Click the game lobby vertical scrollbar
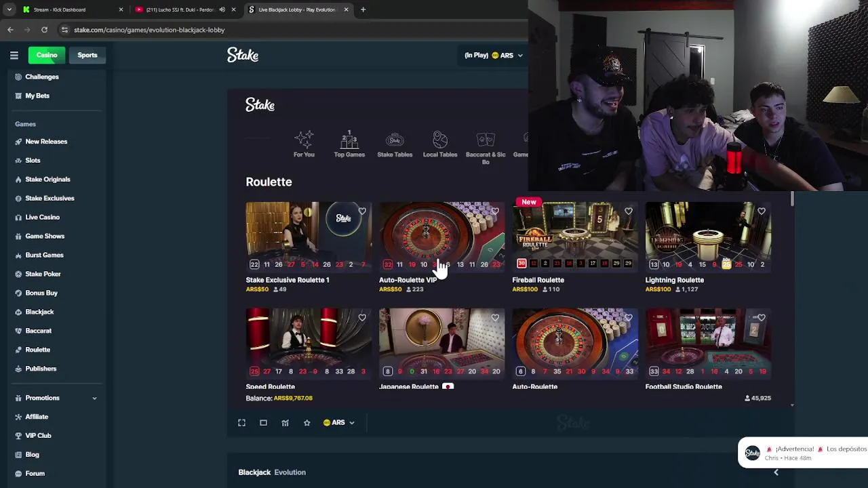 (791, 199)
